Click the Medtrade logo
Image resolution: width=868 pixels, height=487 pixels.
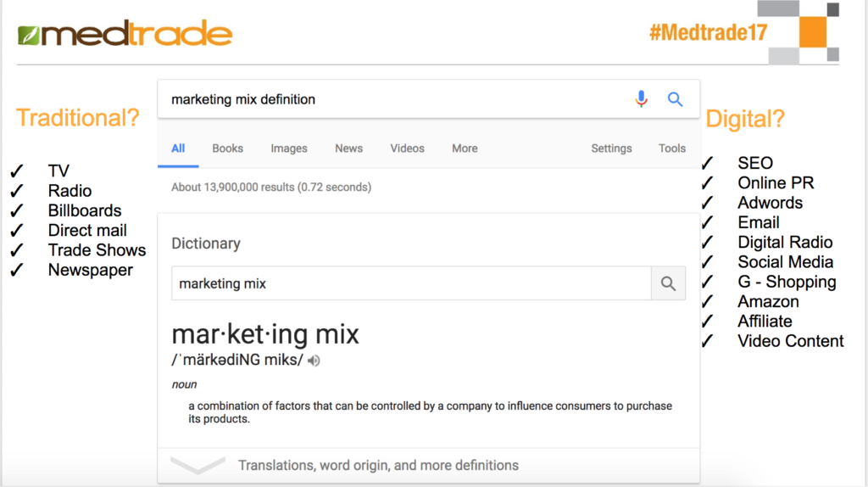click(125, 34)
